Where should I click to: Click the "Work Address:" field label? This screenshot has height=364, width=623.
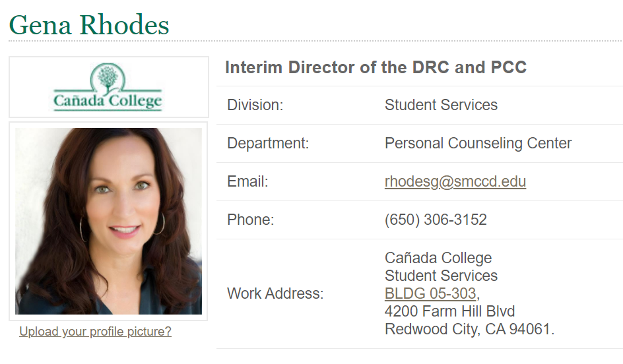tap(275, 293)
